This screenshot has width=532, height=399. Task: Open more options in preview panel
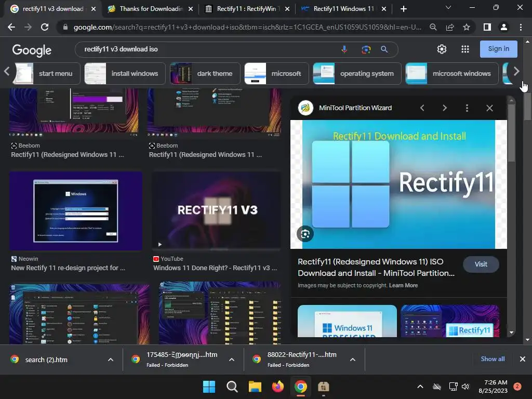[467, 108]
